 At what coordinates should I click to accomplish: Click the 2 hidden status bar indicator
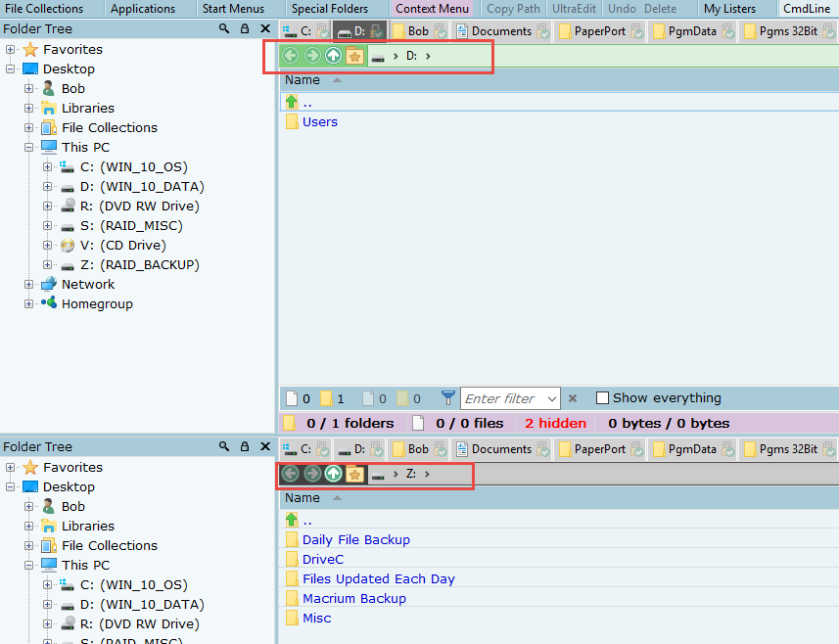click(x=555, y=423)
